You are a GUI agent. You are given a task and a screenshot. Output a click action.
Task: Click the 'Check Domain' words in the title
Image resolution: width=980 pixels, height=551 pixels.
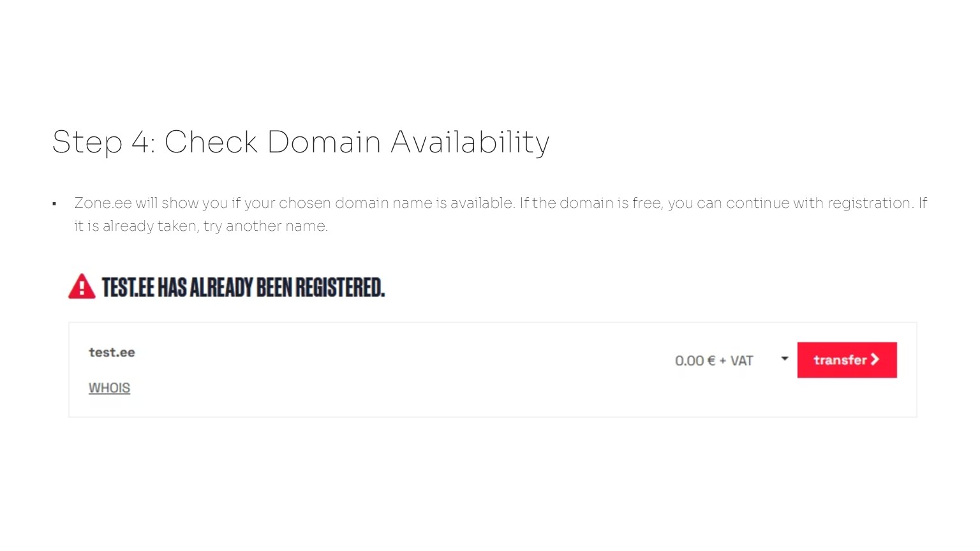(x=273, y=142)
